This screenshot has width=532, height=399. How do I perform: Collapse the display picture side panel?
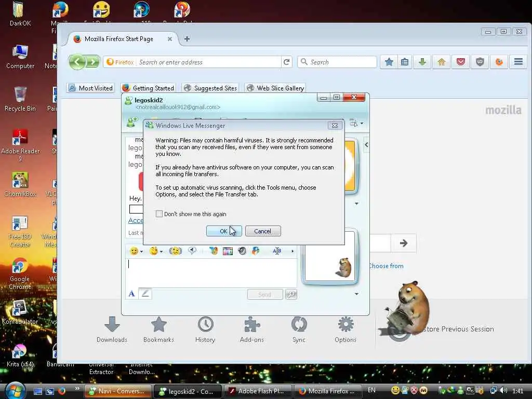(366, 145)
